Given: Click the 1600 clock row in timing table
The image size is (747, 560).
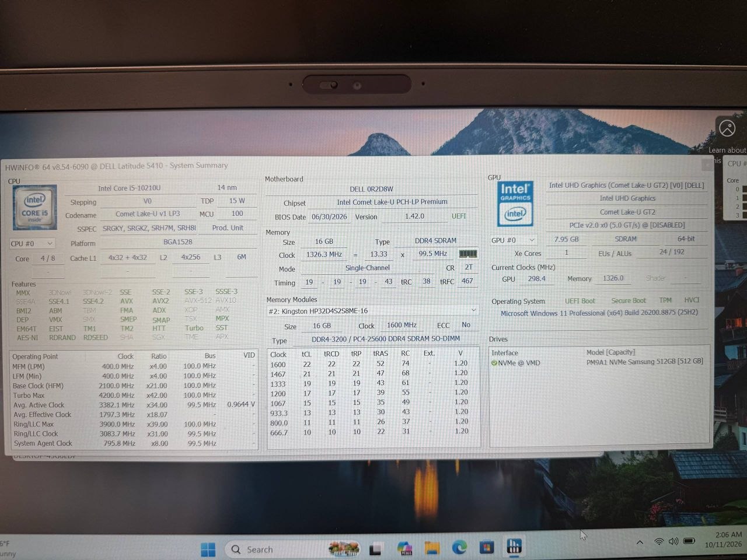Looking at the screenshot, I should tap(373, 363).
